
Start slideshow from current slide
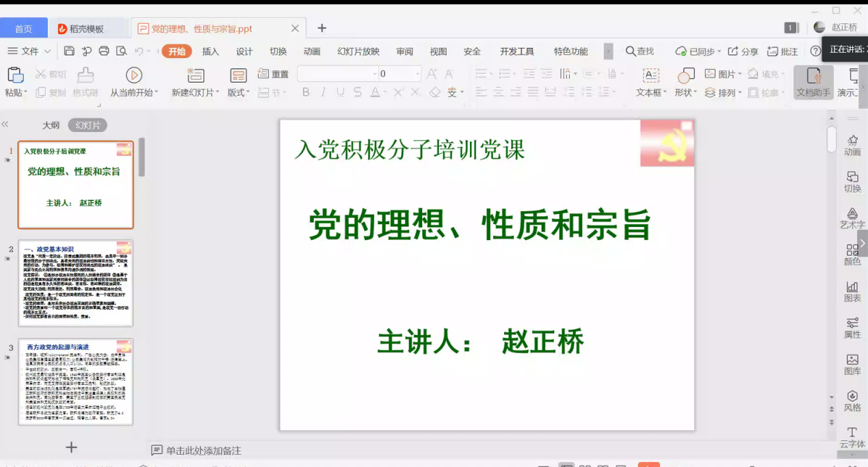tap(134, 75)
